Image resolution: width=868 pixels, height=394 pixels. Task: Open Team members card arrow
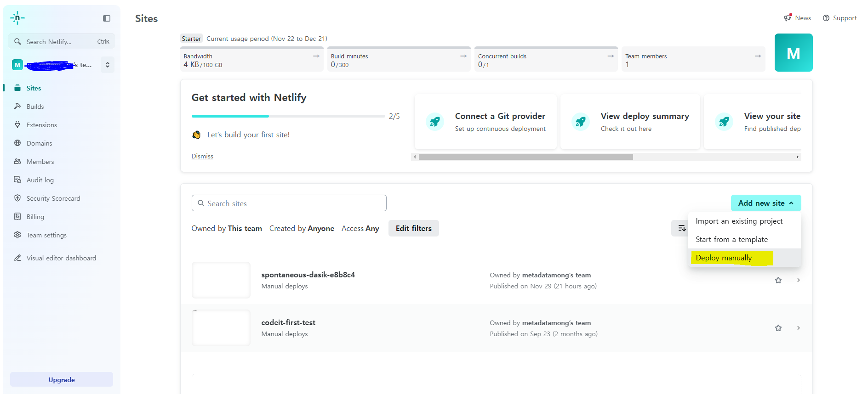(758, 56)
